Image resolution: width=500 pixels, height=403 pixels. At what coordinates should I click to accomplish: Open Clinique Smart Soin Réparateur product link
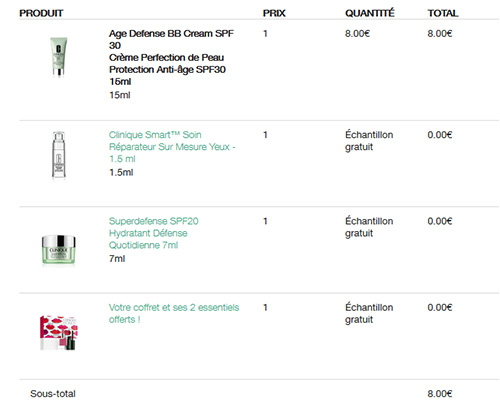click(x=172, y=147)
